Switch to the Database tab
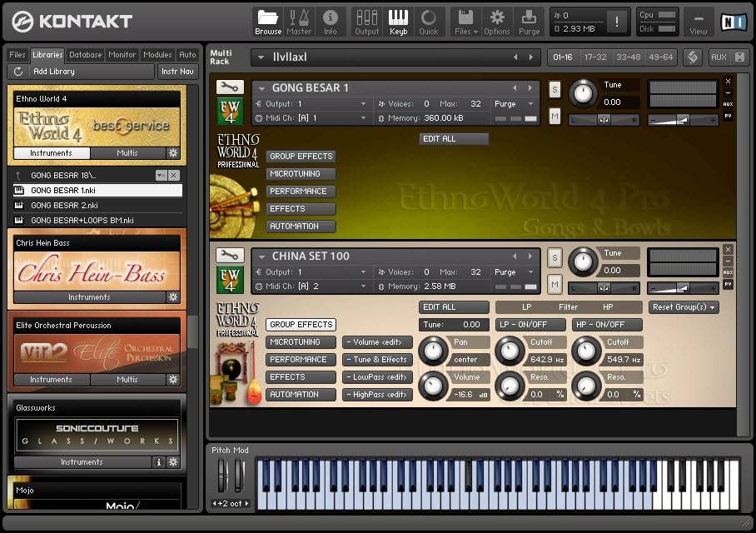Image resolution: width=756 pixels, height=533 pixels. pyautogui.click(x=85, y=55)
